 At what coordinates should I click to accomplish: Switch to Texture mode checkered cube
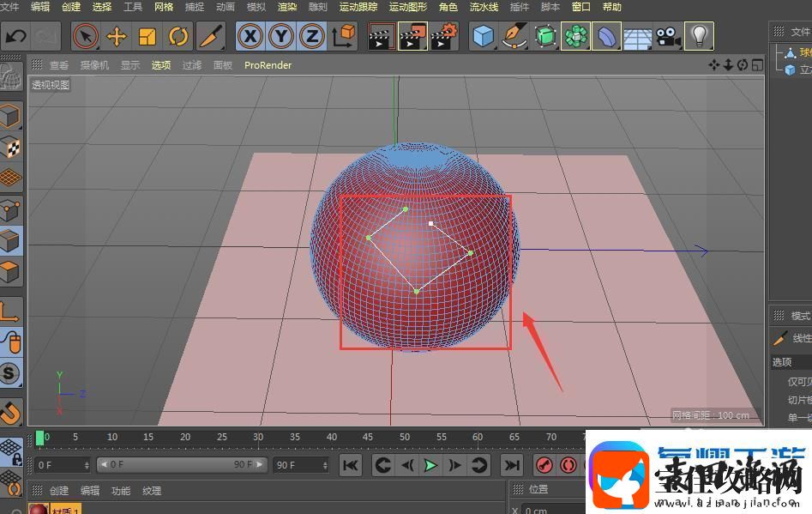click(x=11, y=147)
